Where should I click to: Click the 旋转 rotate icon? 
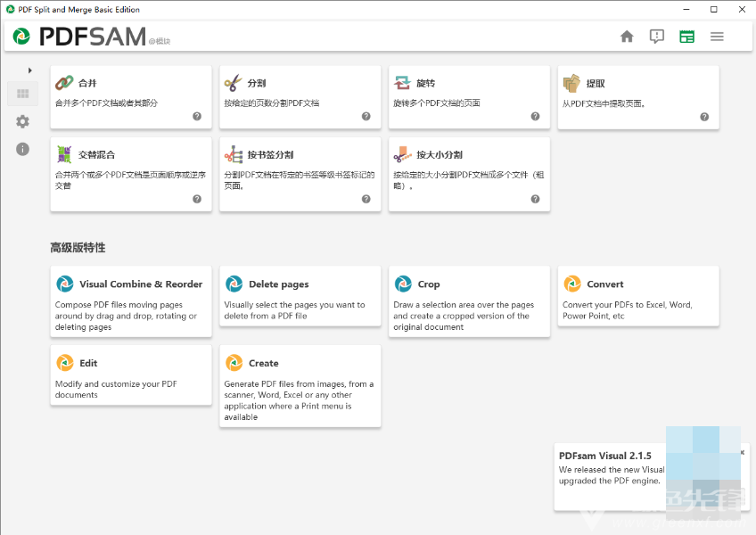[x=402, y=83]
